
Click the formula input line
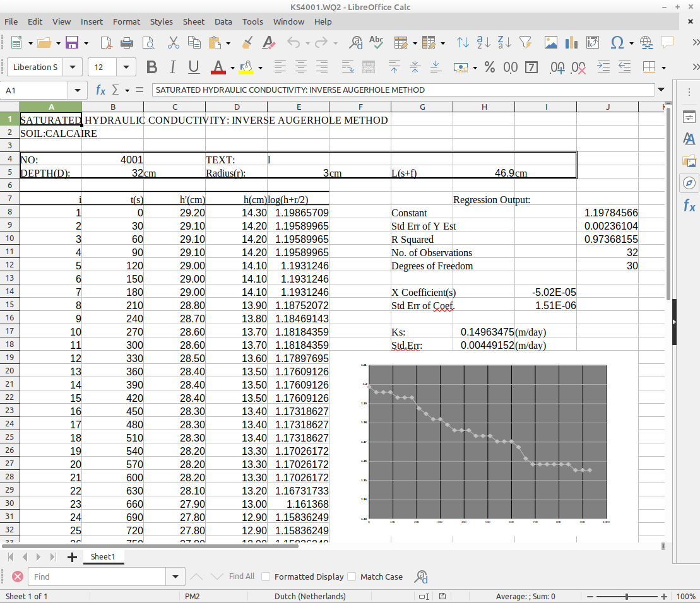(403, 90)
